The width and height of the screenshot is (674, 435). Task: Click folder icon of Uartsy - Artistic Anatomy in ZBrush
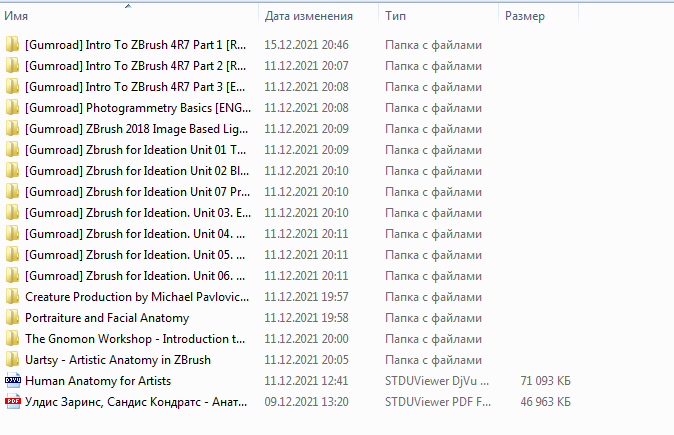pyautogui.click(x=12, y=359)
